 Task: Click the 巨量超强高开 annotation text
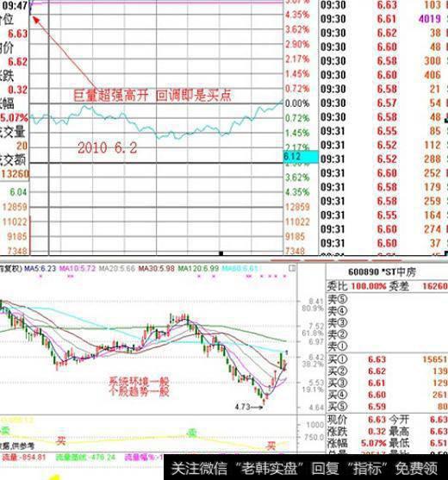pos(111,95)
